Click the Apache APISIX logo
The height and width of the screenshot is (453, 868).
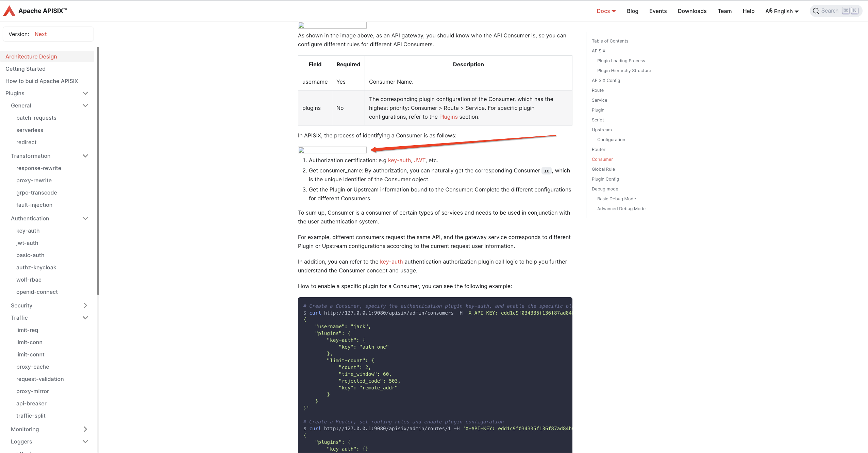point(35,11)
